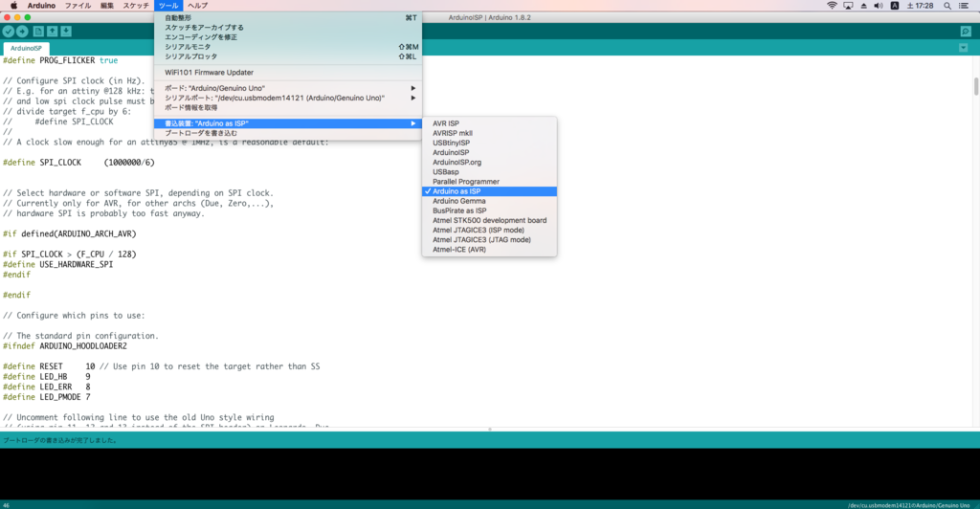980x509 pixels.
Task: Click the Upload arrow button
Action: pyautogui.click(x=23, y=32)
